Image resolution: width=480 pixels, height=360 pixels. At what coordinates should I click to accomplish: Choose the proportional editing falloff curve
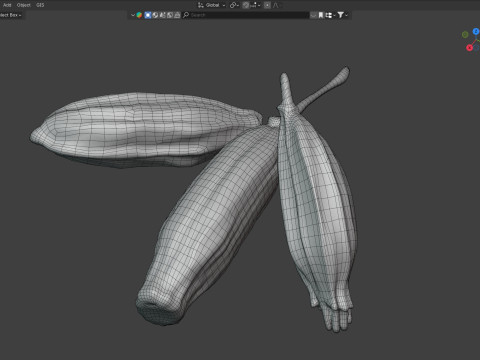click(276, 5)
